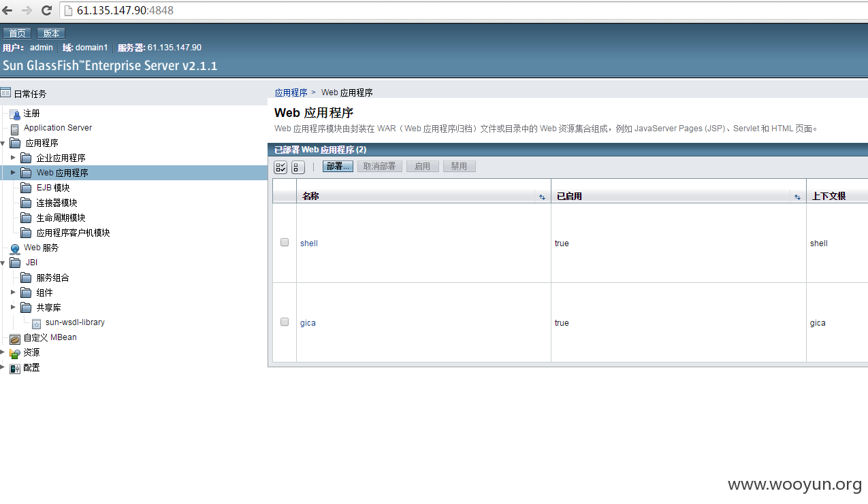Click the browser forward arrow

tap(27, 10)
